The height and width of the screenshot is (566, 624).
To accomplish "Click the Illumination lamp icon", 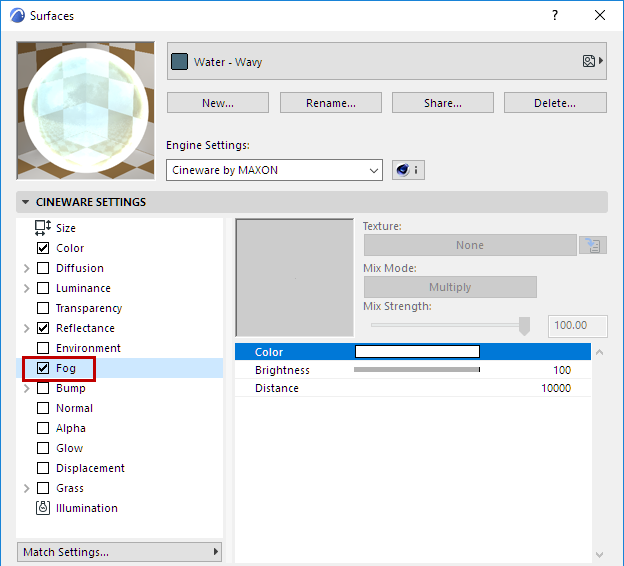I will pyautogui.click(x=43, y=508).
